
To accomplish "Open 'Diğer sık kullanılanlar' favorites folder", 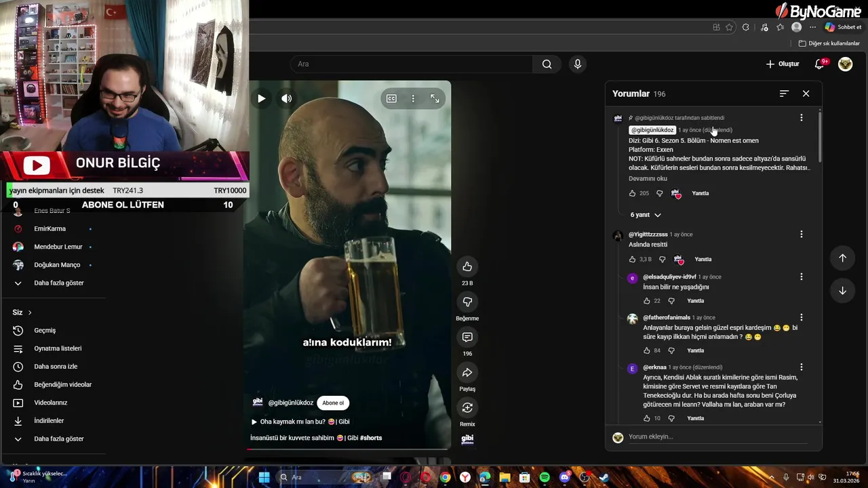I will click(829, 43).
